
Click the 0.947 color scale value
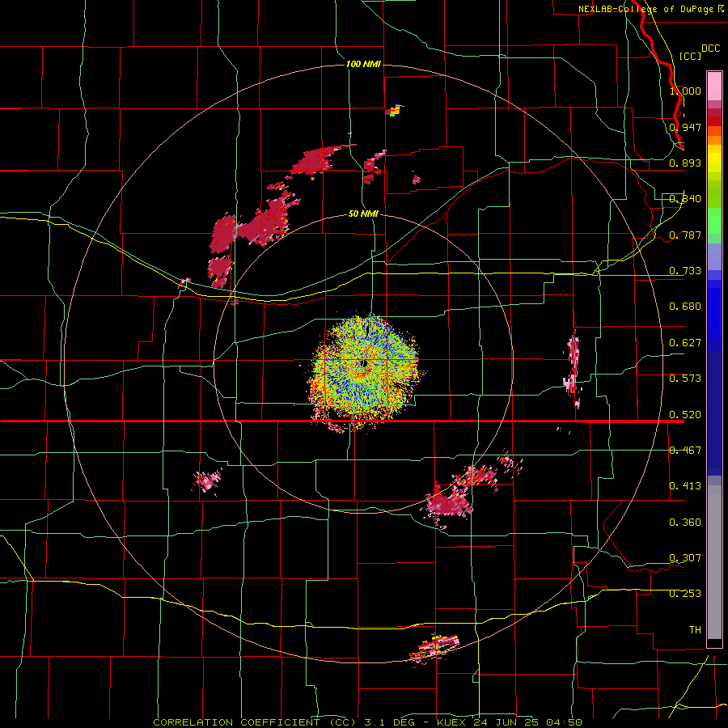(x=685, y=127)
